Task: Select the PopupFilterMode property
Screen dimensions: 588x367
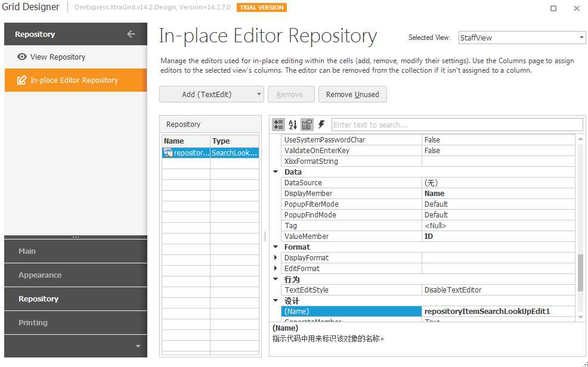Action: click(x=351, y=204)
